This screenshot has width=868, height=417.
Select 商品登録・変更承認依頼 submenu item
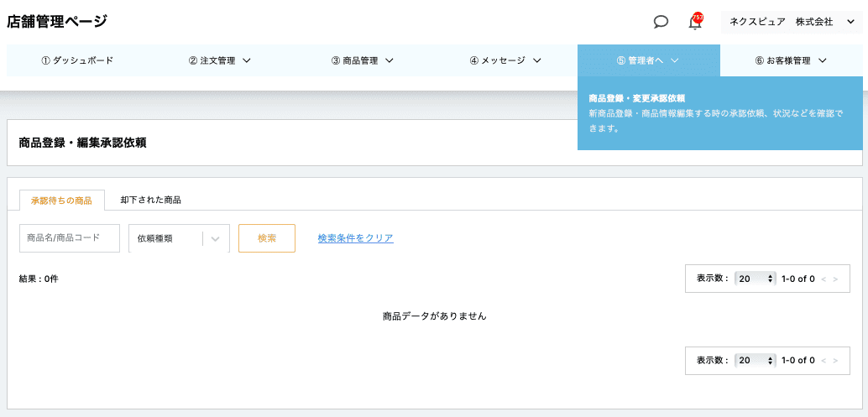tap(637, 98)
